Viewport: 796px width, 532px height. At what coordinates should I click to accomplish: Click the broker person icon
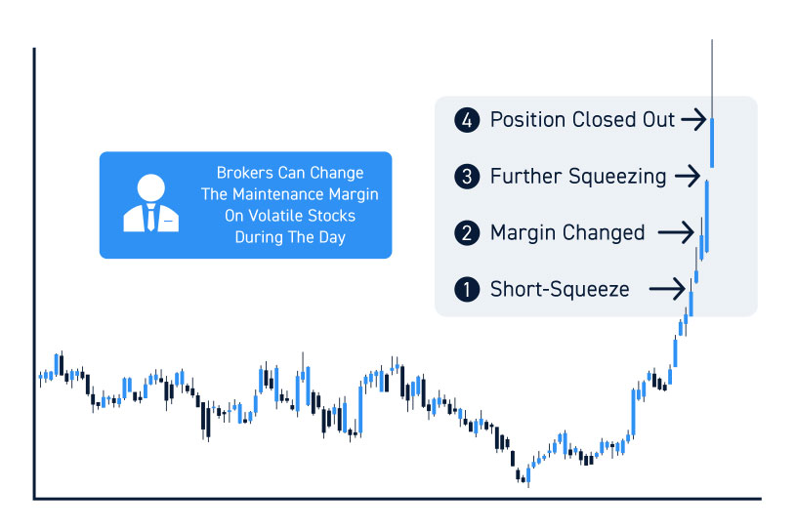[150, 203]
